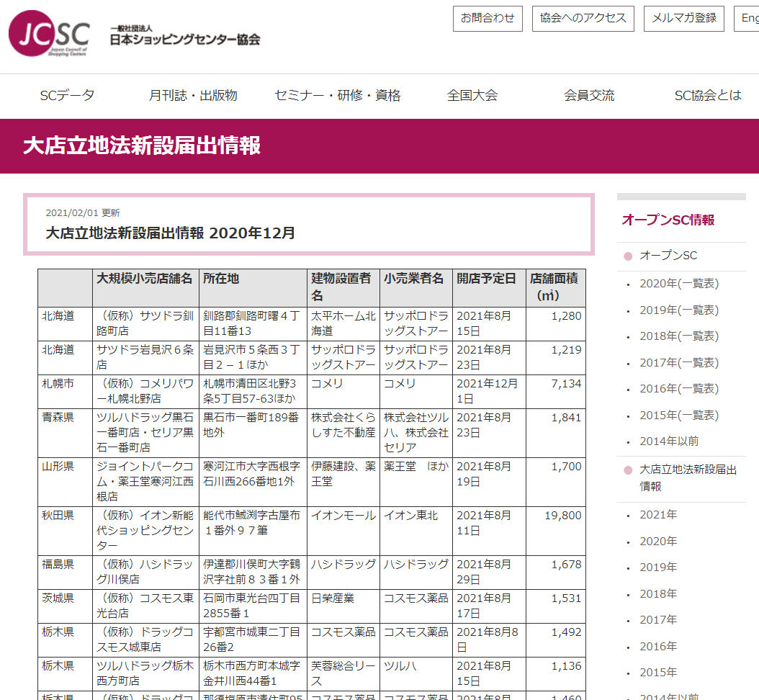
Task: Open the SCデータ menu
Action: (67, 94)
